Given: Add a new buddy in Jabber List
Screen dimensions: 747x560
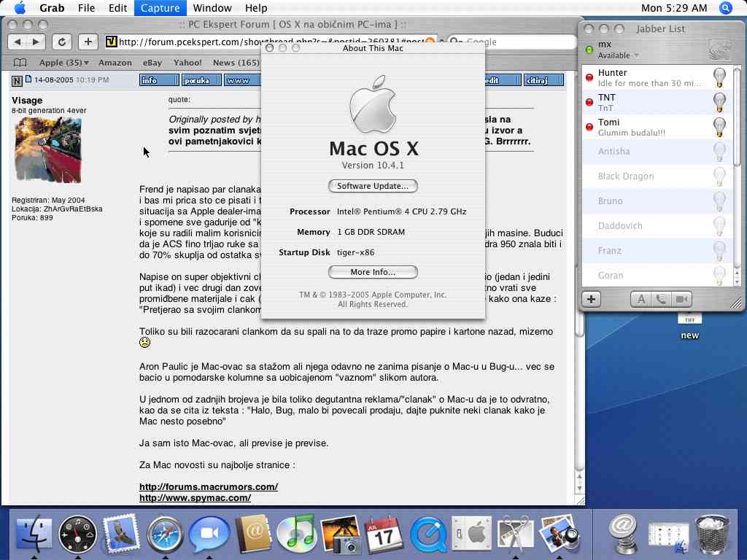Looking at the screenshot, I should point(591,299).
